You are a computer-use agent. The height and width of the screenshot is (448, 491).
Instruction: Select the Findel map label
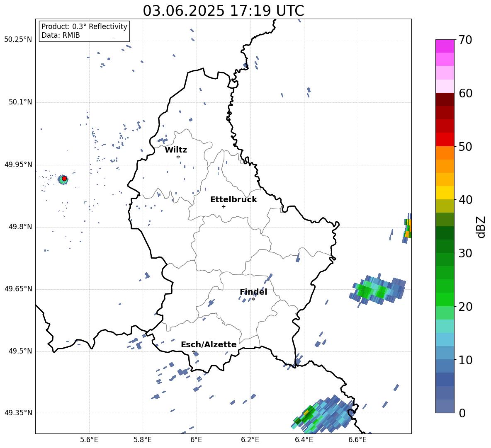pos(253,292)
